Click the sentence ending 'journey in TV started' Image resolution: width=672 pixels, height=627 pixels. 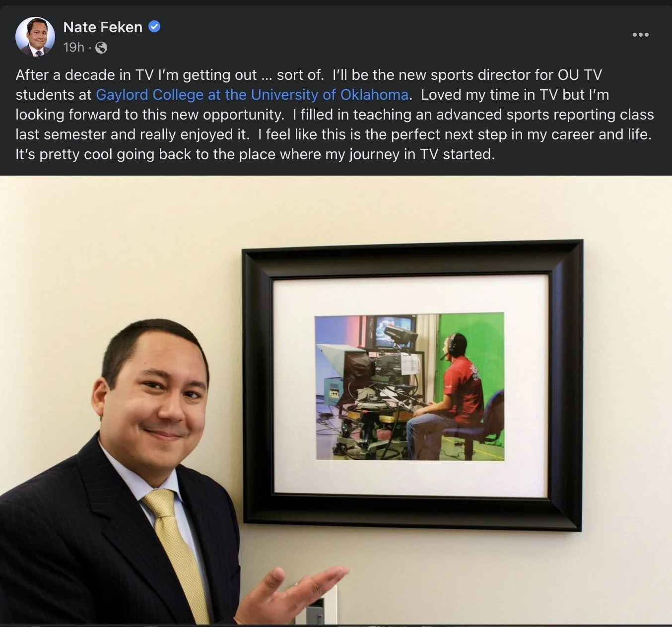click(255, 154)
